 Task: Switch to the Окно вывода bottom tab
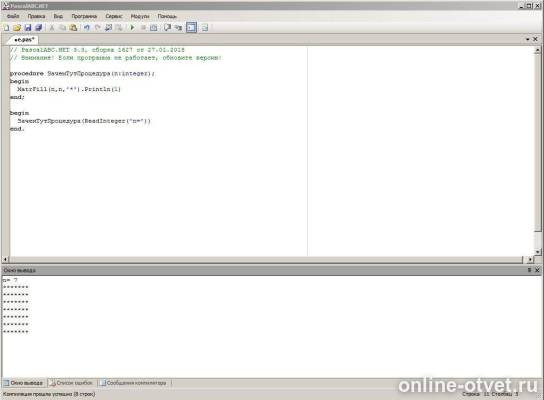tap(24, 383)
